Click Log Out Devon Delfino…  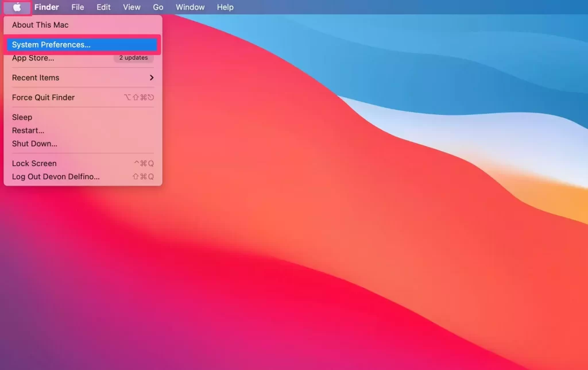point(56,177)
